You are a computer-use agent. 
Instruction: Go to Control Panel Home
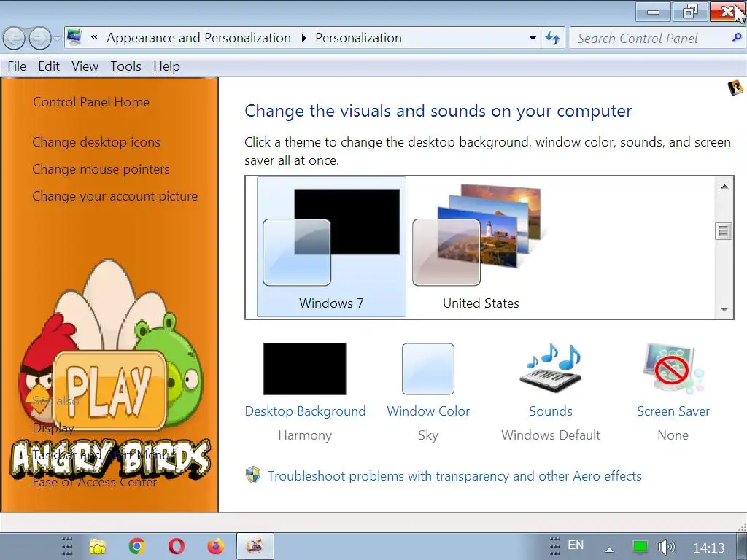91,102
